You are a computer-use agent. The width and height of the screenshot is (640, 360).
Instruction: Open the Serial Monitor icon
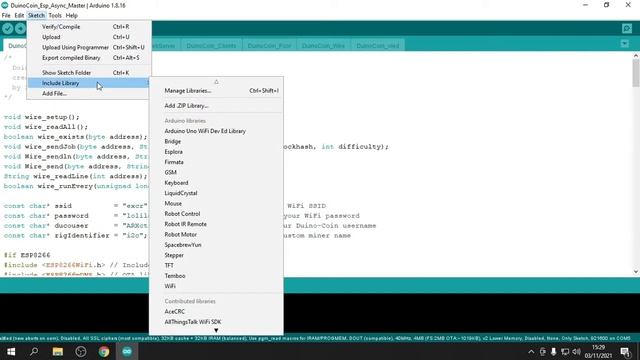[x=627, y=28]
